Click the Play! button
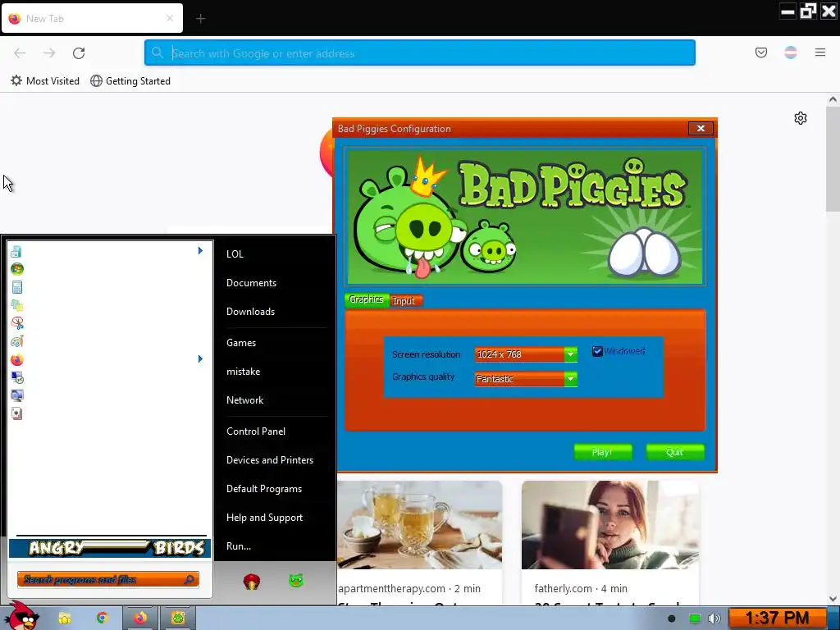The width and height of the screenshot is (840, 630). (x=603, y=452)
